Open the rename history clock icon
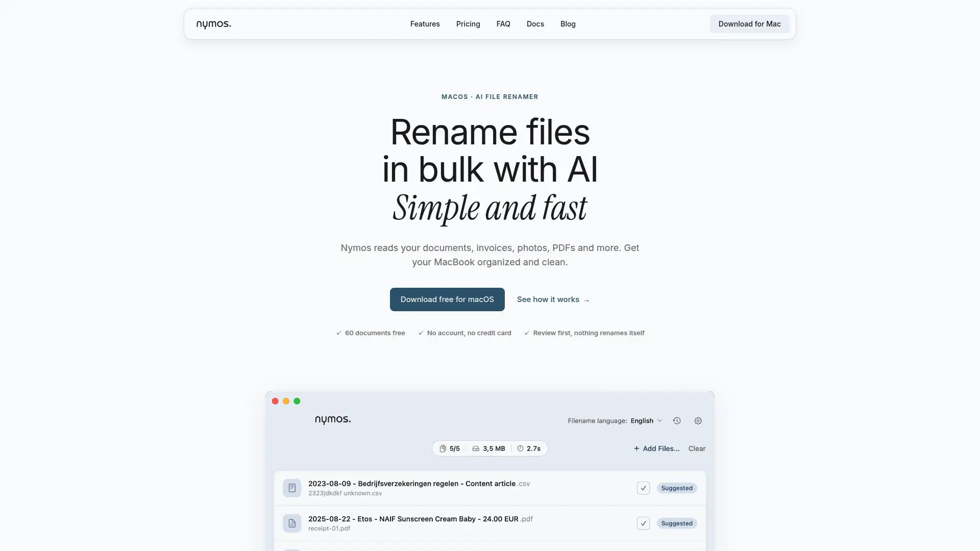Image resolution: width=980 pixels, height=551 pixels. point(677,421)
